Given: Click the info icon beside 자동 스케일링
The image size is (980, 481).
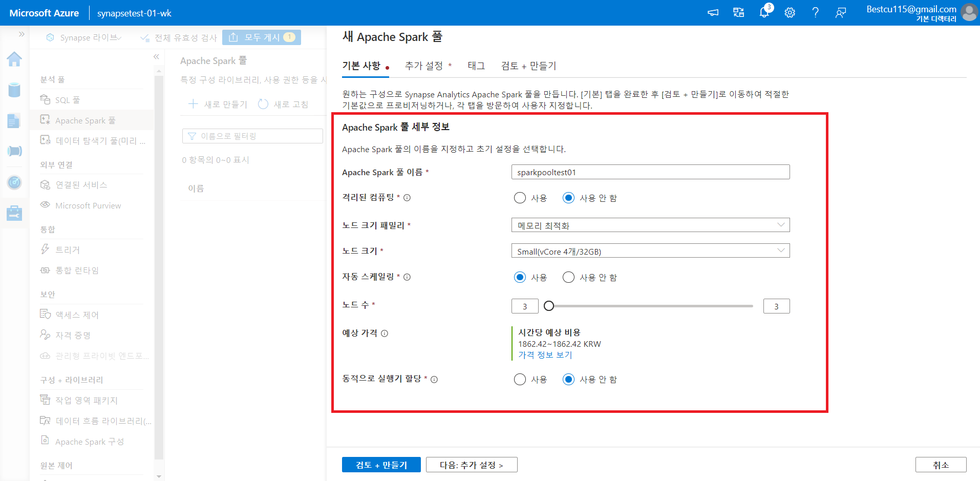Looking at the screenshot, I should pos(407,277).
